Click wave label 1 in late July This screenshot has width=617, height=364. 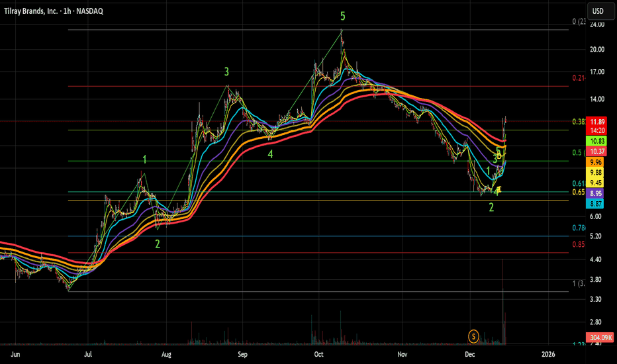tap(144, 159)
